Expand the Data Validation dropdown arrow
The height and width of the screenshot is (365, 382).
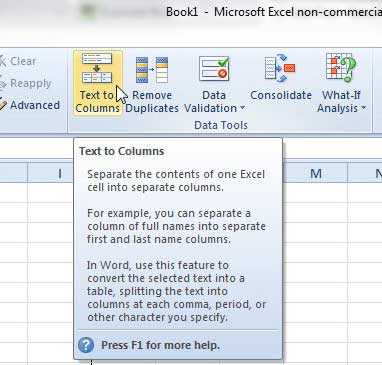pos(242,108)
